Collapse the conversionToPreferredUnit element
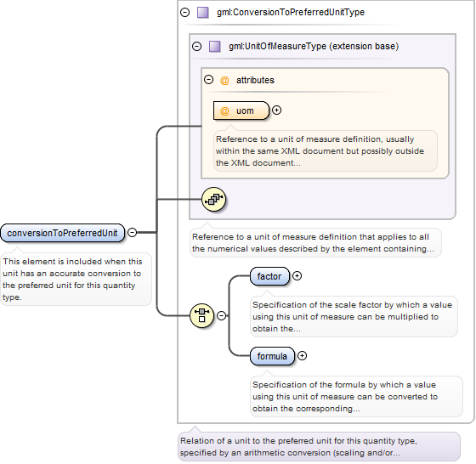 [x=132, y=233]
